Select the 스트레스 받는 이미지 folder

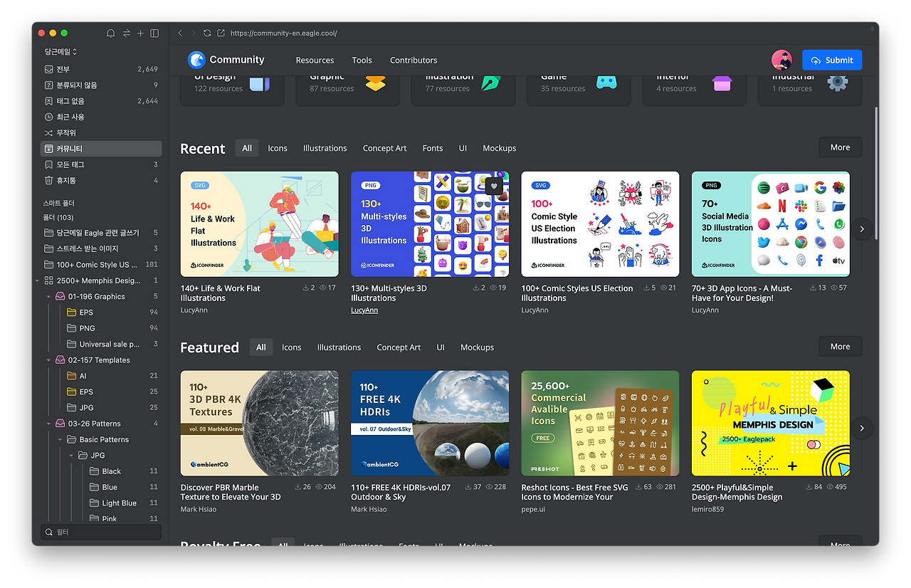101,249
